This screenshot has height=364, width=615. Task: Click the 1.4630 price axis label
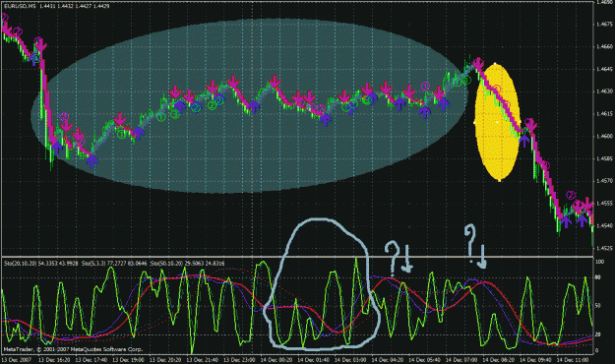pos(604,91)
